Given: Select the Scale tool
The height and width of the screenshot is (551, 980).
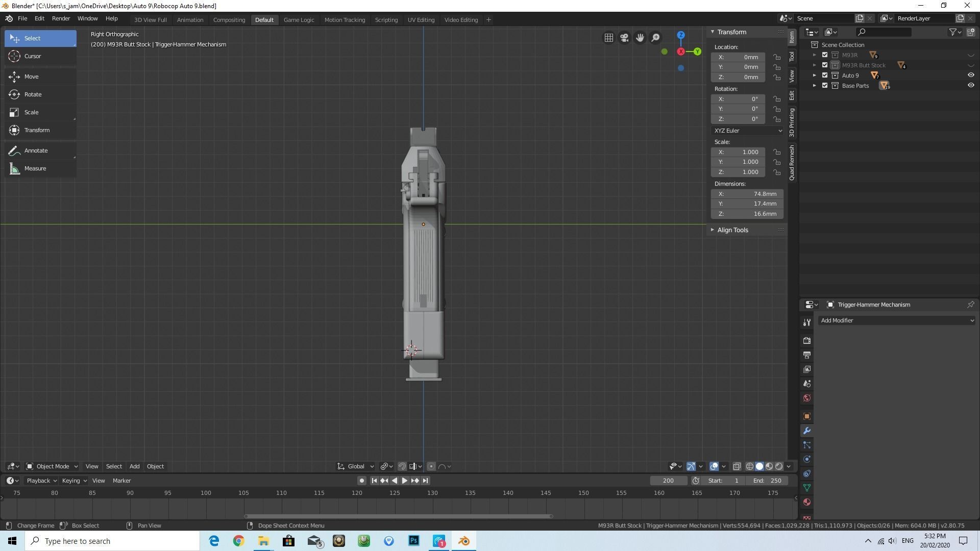Looking at the screenshot, I should click(x=40, y=112).
